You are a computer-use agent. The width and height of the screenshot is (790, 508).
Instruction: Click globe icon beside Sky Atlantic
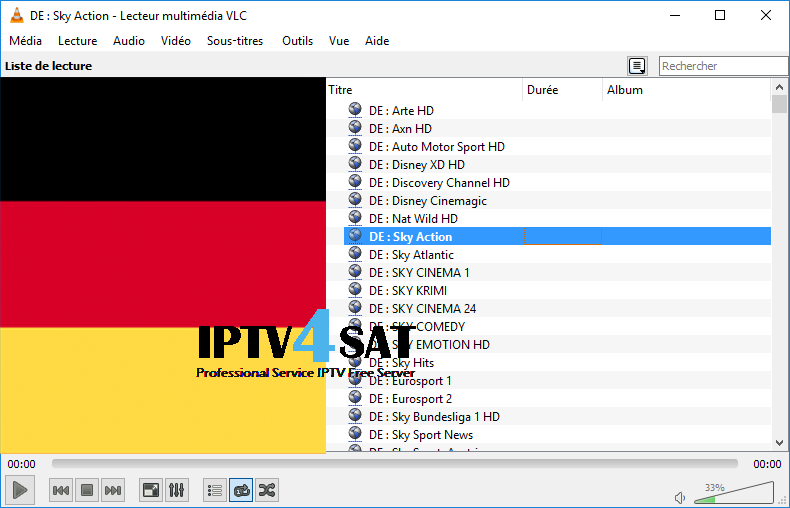point(355,253)
